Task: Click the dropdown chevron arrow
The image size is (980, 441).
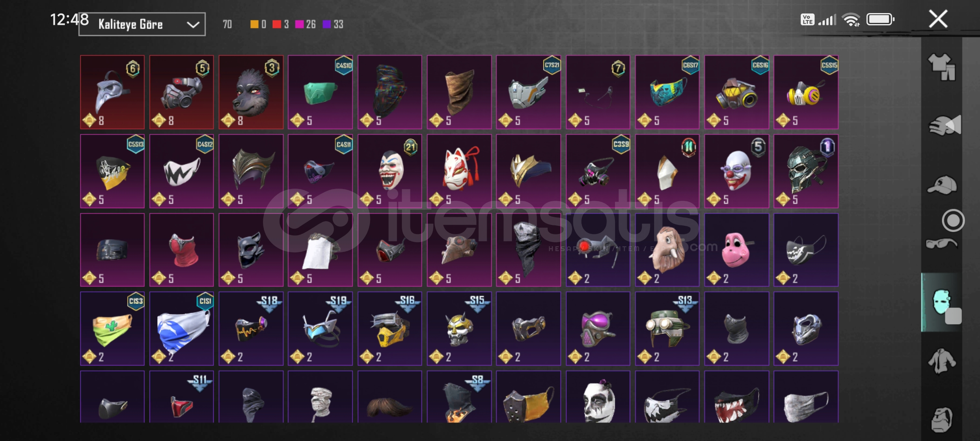Action: point(193,25)
